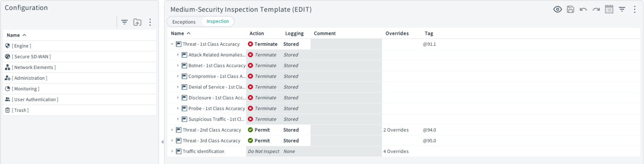Click the undo arrow icon
The width and height of the screenshot is (644, 164).
(583, 10)
